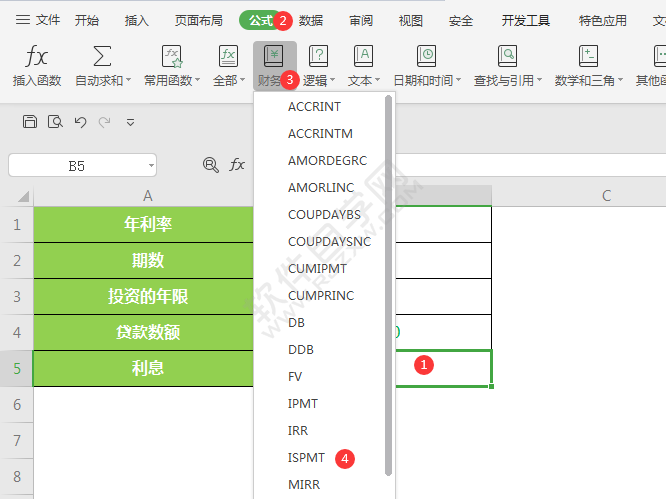Screen dimensions: 666x499
Task: Open the Logical (逻辑) functions icon
Action: pyautogui.click(x=319, y=56)
